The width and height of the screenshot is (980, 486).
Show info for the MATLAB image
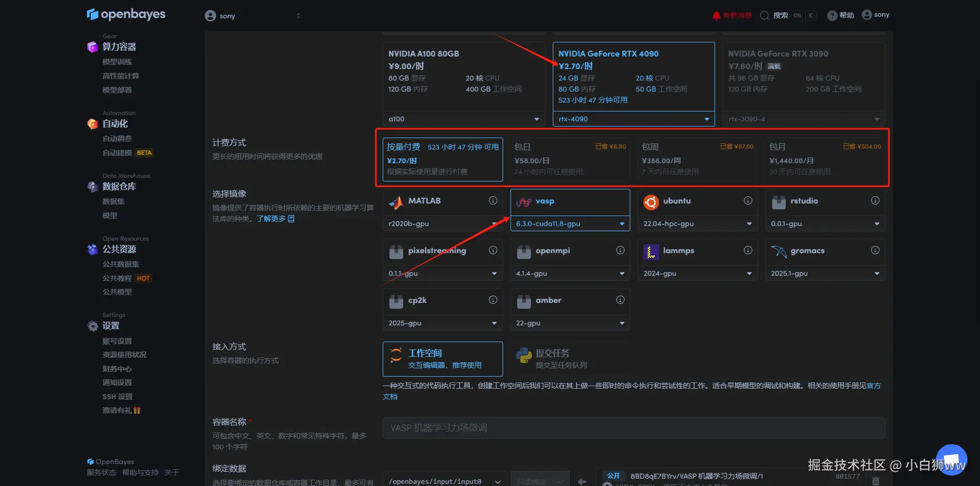pyautogui.click(x=493, y=200)
